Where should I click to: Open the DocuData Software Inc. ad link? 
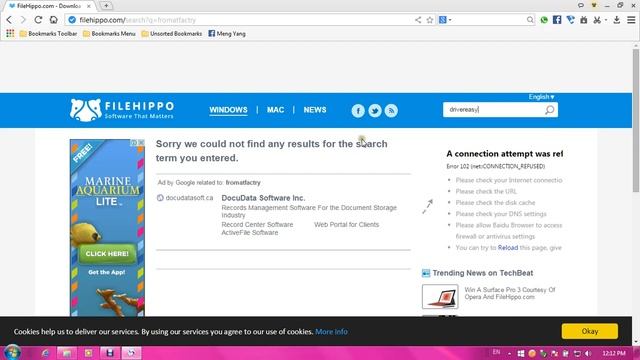point(263,198)
